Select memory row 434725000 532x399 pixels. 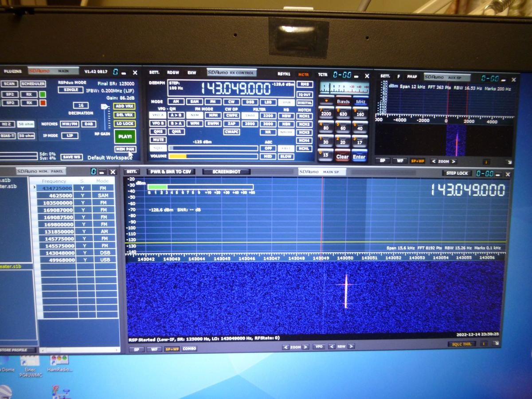pyautogui.click(x=75, y=188)
